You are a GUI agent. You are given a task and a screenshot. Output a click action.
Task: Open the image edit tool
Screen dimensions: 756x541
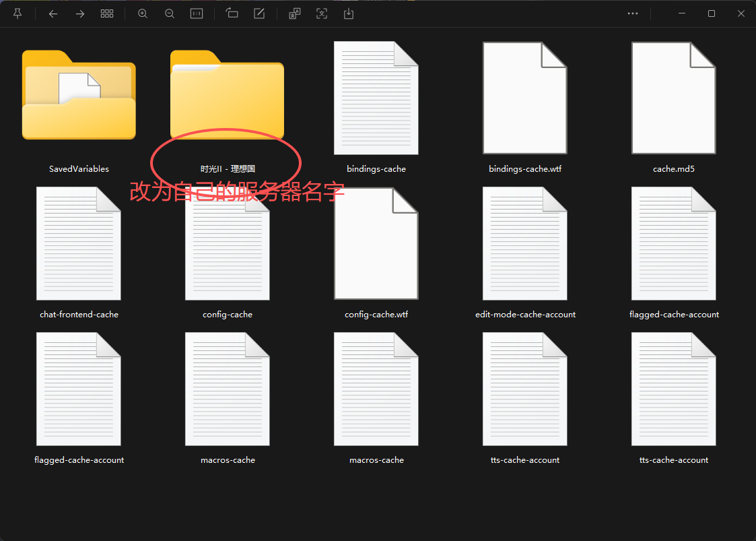click(259, 13)
